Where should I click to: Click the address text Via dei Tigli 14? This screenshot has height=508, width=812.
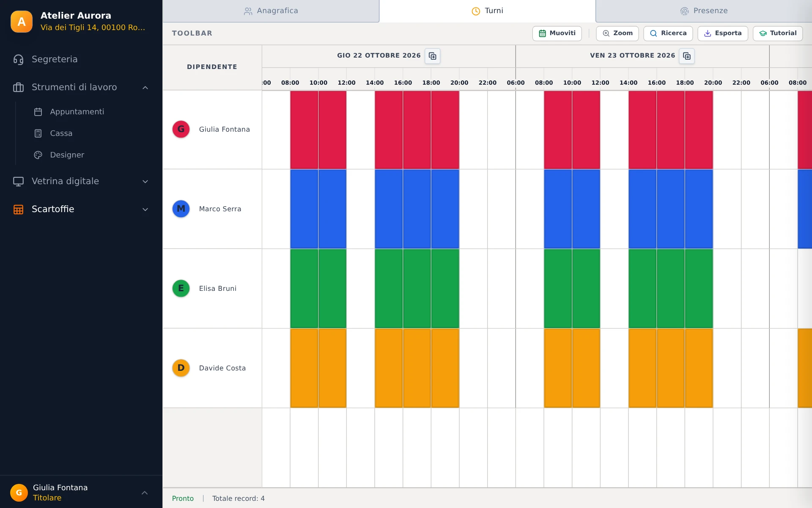(x=93, y=28)
